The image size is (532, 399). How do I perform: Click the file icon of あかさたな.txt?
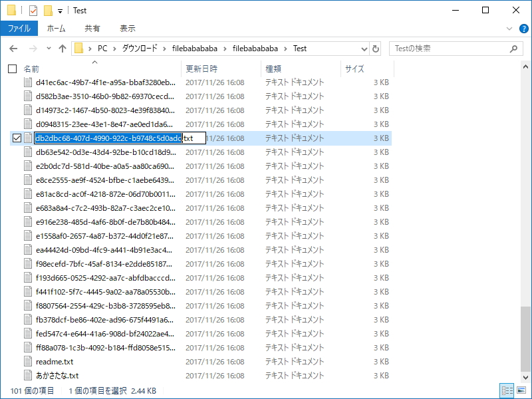point(28,376)
